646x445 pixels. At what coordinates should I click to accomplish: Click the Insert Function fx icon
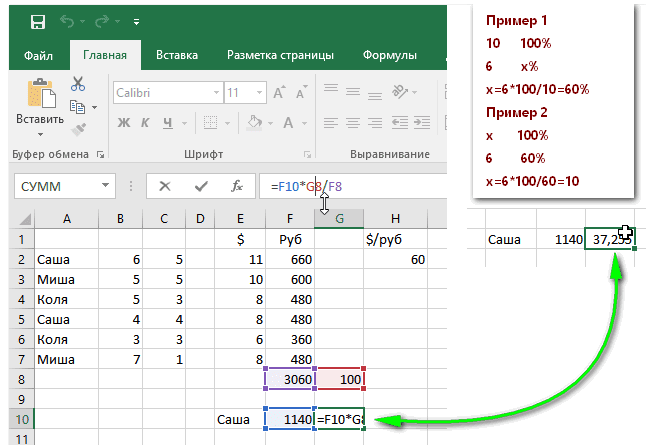coord(237,186)
